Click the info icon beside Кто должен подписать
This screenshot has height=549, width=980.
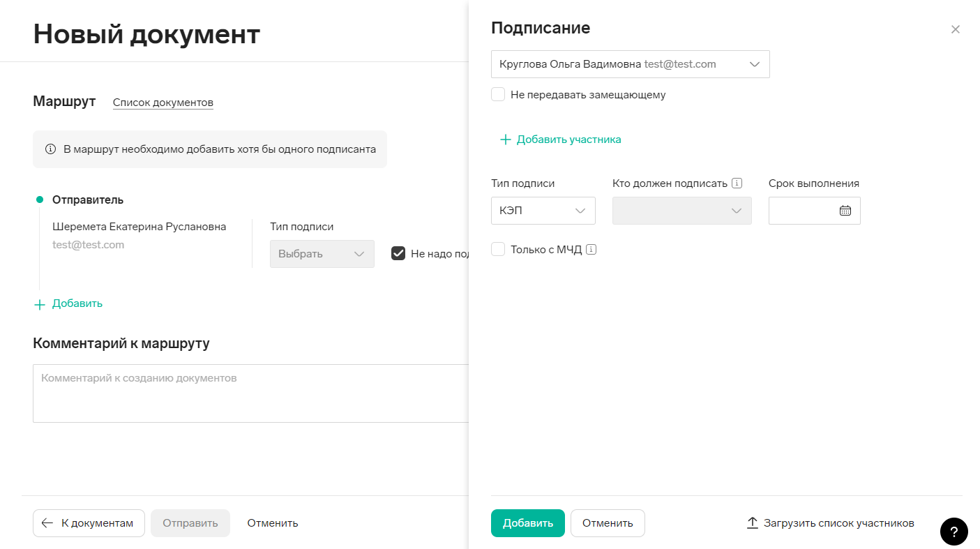pos(737,183)
